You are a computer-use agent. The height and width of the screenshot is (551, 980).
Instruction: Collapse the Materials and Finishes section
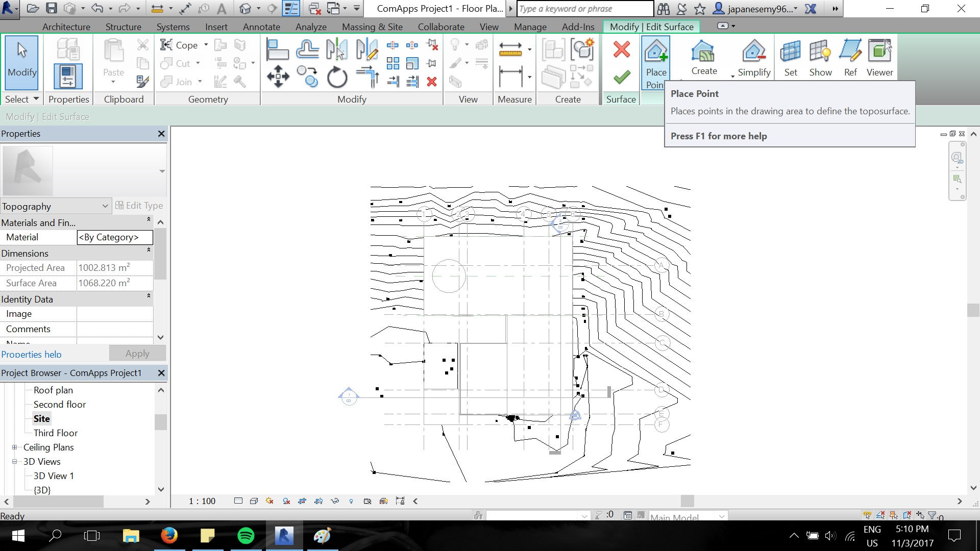click(149, 219)
